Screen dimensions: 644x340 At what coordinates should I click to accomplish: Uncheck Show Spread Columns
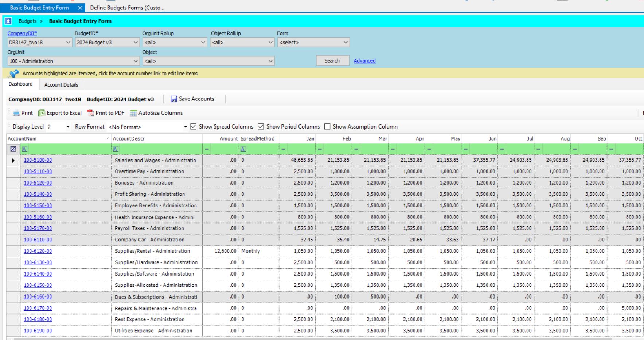click(194, 127)
